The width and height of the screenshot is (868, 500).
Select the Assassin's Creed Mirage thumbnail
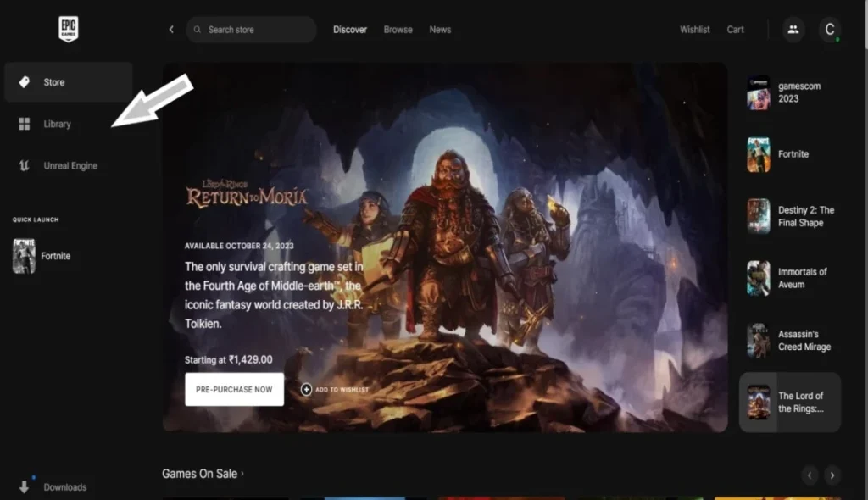tap(759, 340)
